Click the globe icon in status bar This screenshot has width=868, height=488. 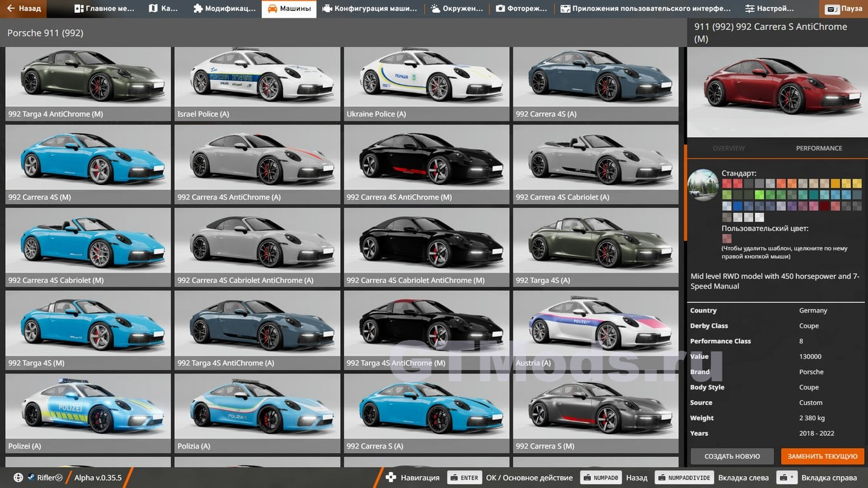pos(18,478)
